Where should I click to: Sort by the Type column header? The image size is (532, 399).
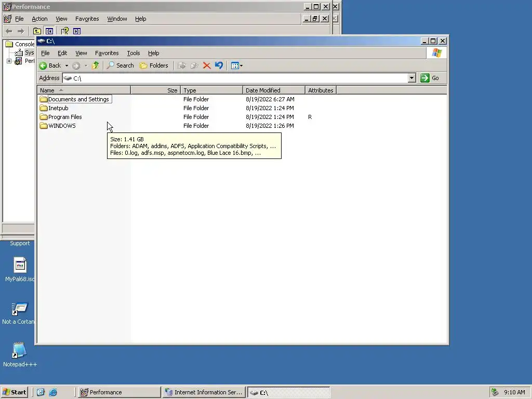coord(212,90)
